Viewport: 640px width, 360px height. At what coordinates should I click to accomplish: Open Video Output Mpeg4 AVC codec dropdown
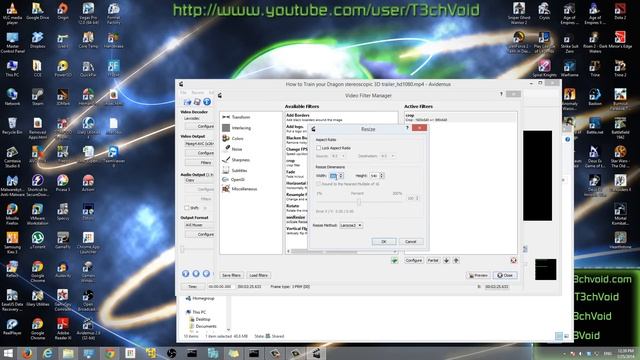click(x=200, y=144)
